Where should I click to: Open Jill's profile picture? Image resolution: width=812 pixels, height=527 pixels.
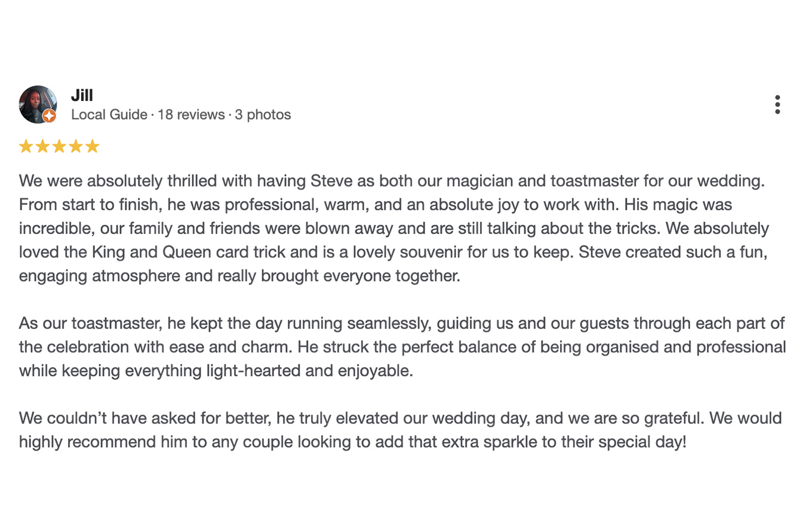pyautogui.click(x=36, y=104)
